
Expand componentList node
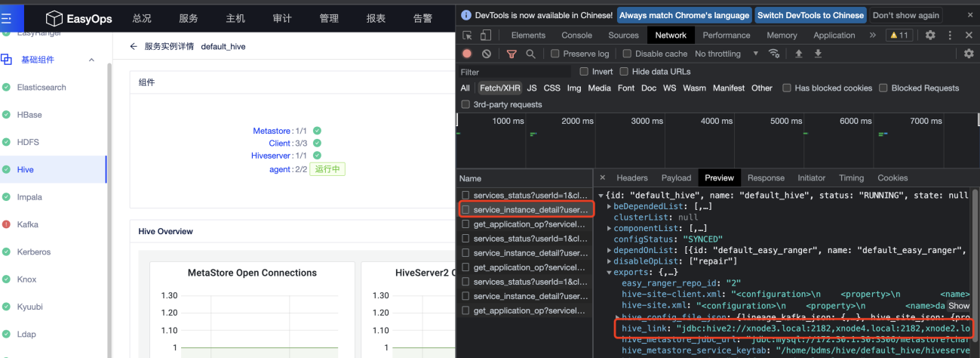(x=610, y=228)
